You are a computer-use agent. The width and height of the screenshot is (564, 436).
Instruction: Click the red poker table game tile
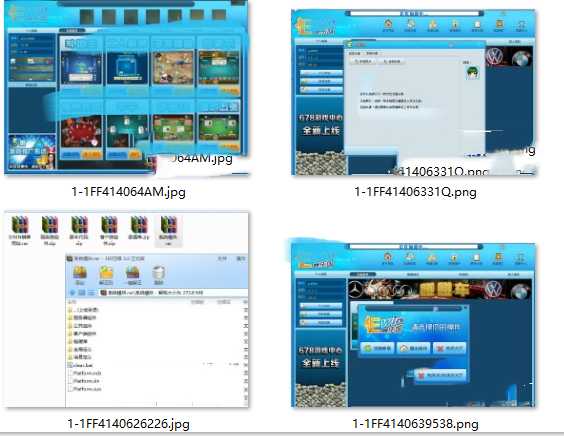[81, 132]
